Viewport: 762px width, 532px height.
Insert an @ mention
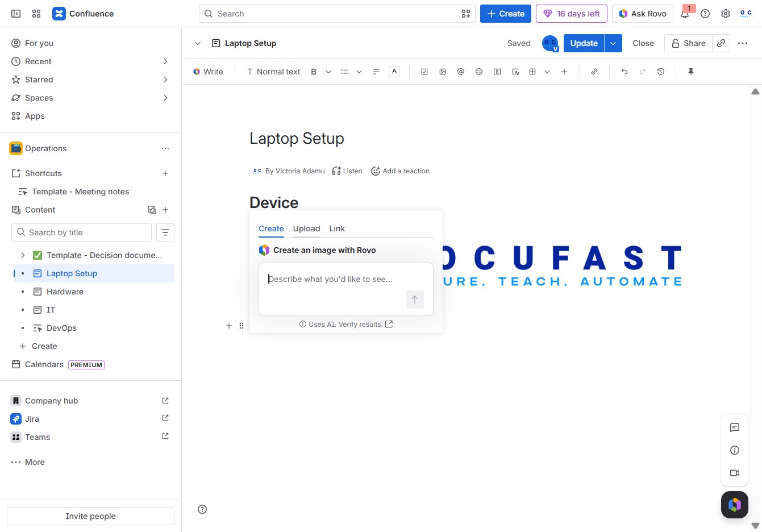[x=461, y=72]
